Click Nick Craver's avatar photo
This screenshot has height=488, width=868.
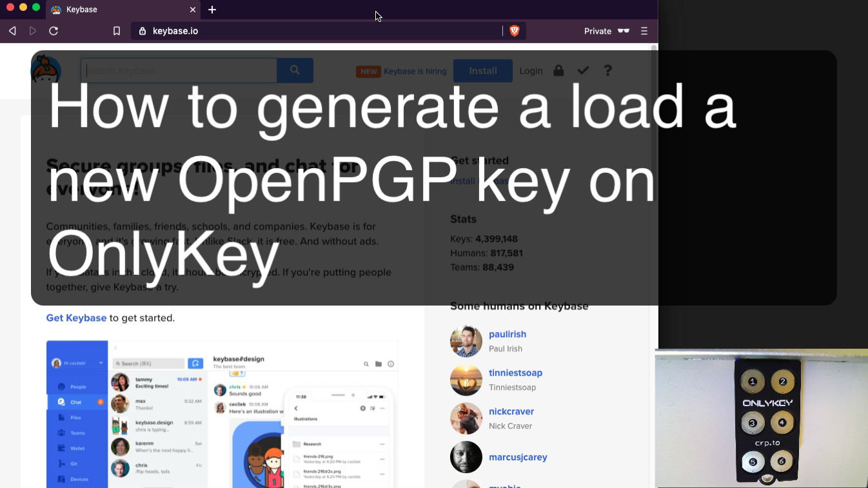(x=466, y=418)
